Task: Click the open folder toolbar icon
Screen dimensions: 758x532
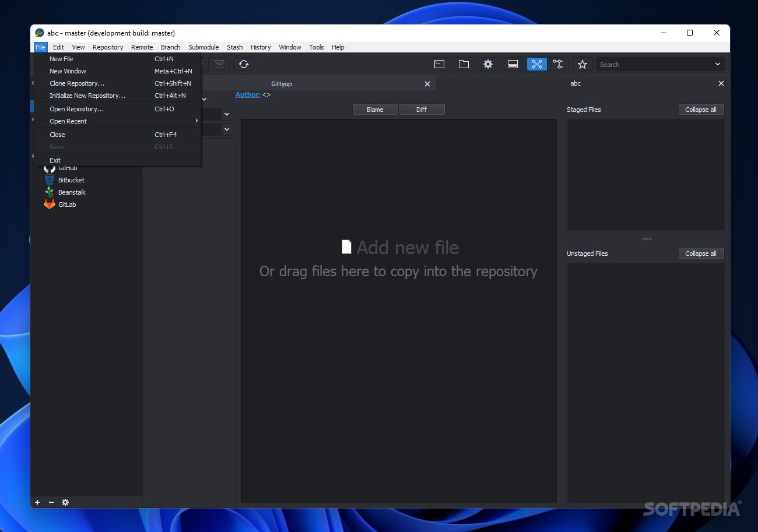Action: [x=464, y=65]
